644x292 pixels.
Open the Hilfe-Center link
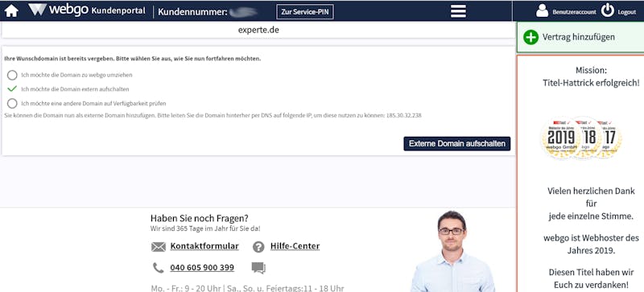pos(295,246)
